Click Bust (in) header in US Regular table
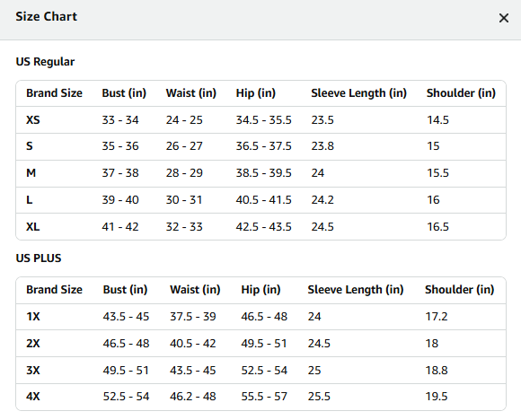521x420 pixels. pyautogui.click(x=124, y=93)
